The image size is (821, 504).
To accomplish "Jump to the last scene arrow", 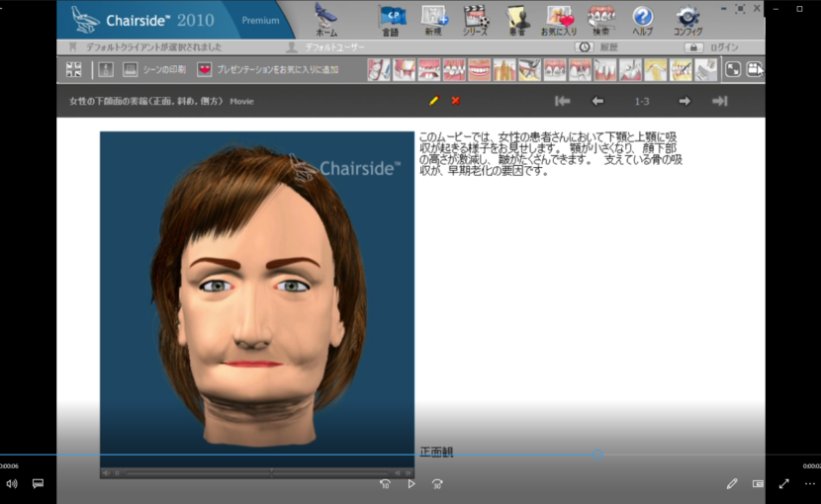I will pyautogui.click(x=720, y=101).
